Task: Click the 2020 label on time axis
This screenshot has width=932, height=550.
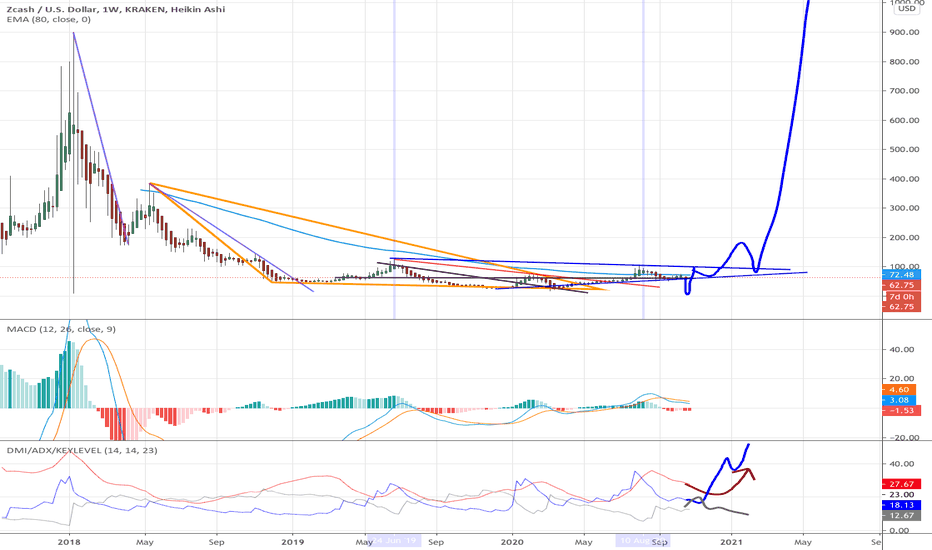Action: pyautogui.click(x=512, y=542)
